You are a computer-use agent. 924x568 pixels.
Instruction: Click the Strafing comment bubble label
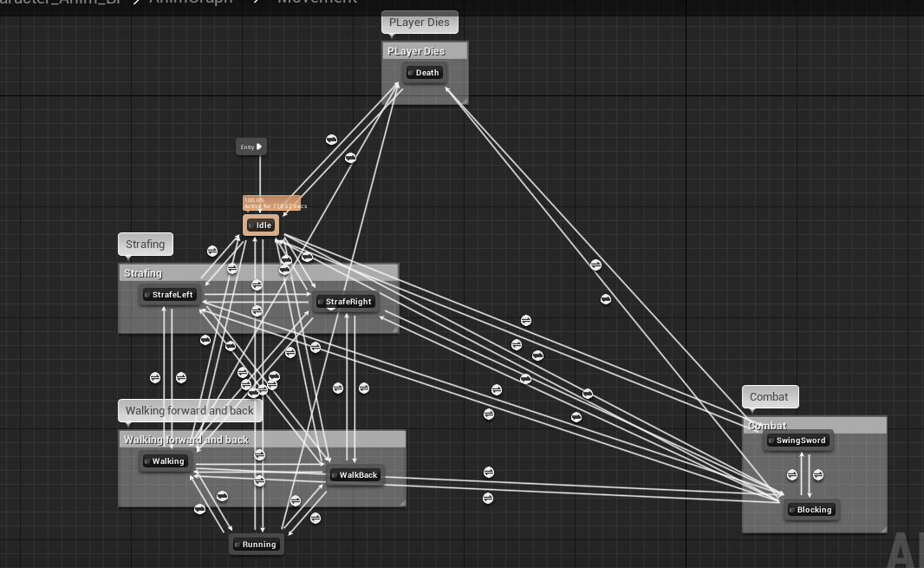click(146, 245)
